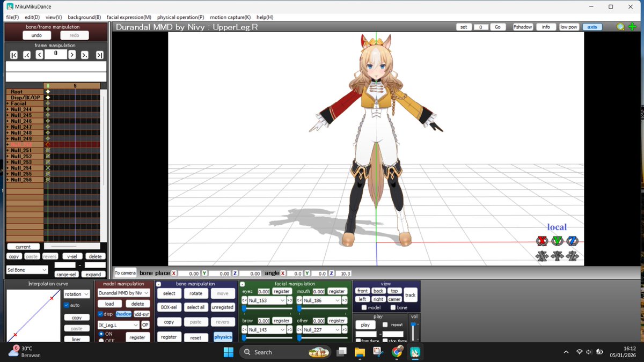Click the local Z rotation axis icon
The height and width of the screenshot is (362, 644).
coord(573,241)
